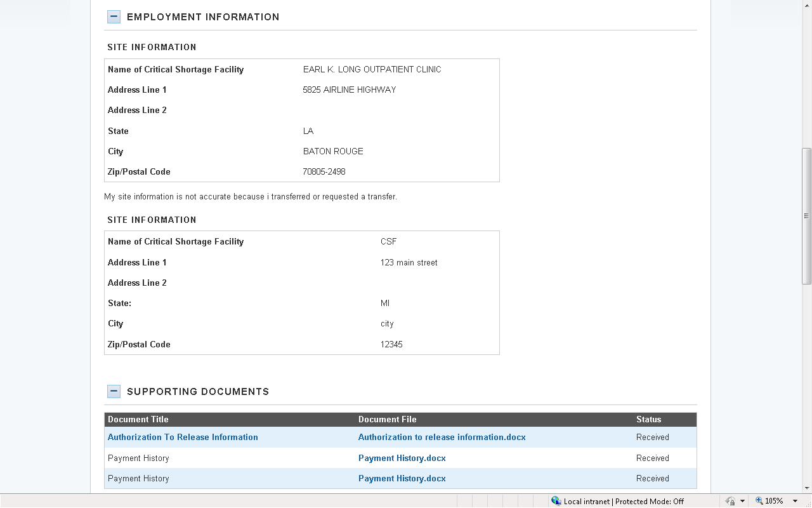
Task: Select the 5825 AIRLINE HIGHWAY address
Action: [x=350, y=90]
